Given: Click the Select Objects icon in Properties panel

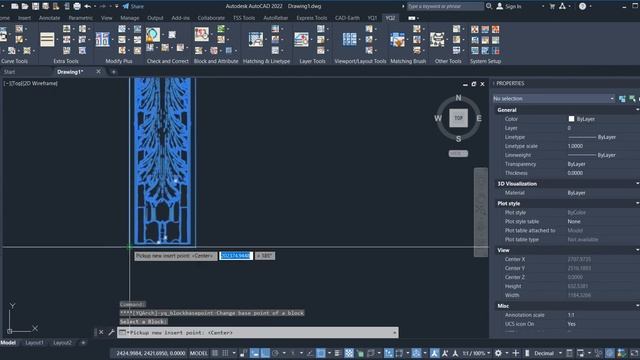Looking at the screenshot, I should click(632, 99).
